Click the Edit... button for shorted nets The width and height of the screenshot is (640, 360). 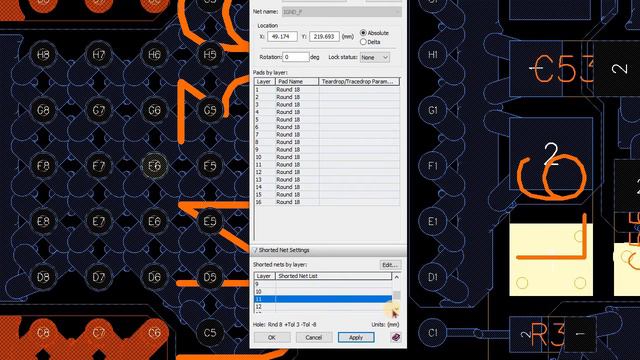[x=390, y=265]
